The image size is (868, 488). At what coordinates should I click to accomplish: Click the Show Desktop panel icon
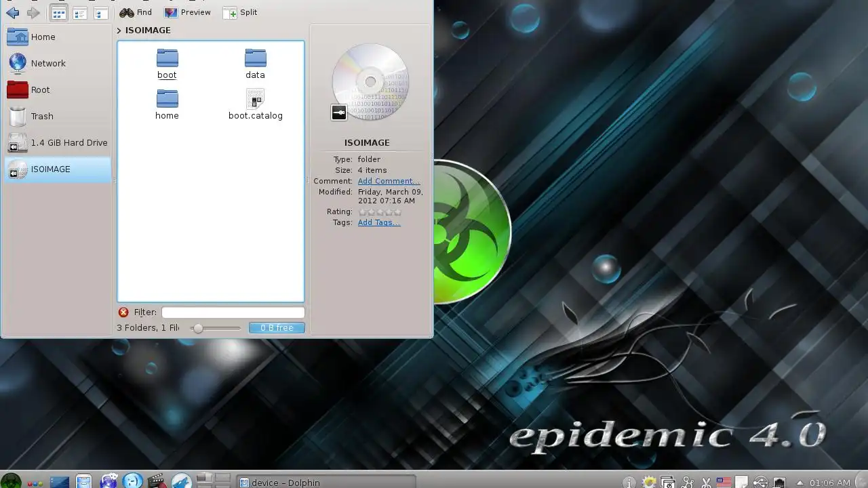pyautogui.click(x=60, y=481)
